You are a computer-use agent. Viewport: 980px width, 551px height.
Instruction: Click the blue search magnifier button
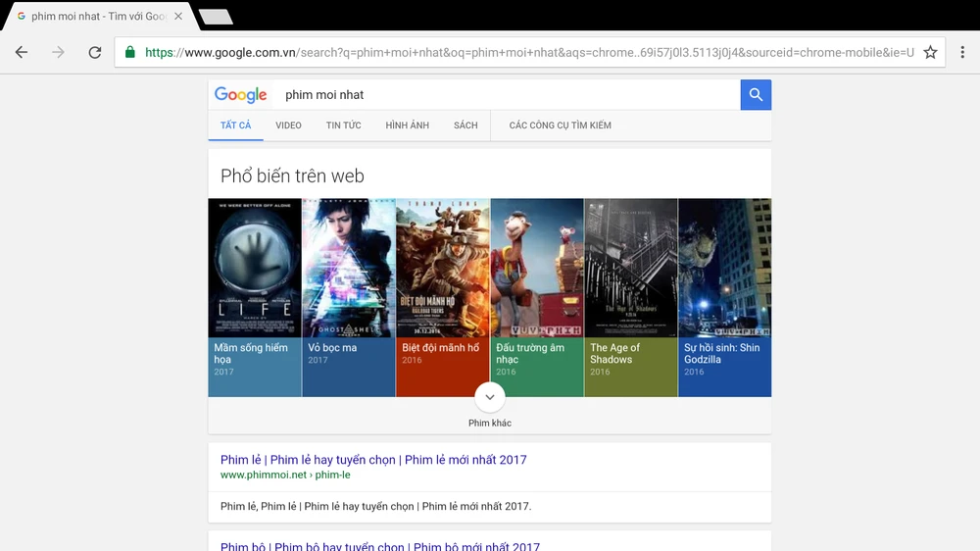pos(756,95)
